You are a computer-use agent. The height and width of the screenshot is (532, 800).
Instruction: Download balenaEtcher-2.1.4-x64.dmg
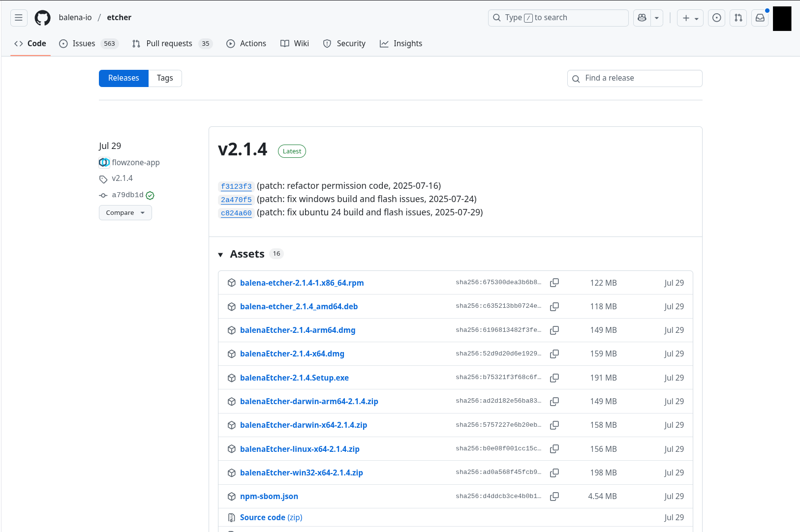292,354
